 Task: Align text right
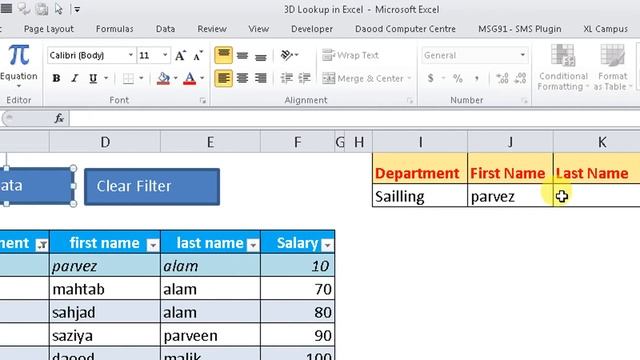[260, 78]
